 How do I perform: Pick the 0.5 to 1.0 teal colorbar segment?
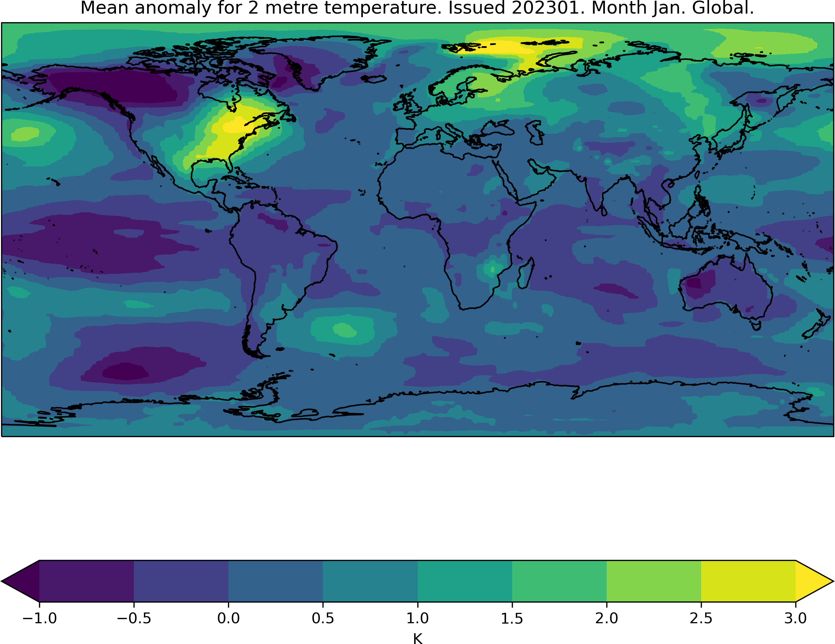point(370,581)
